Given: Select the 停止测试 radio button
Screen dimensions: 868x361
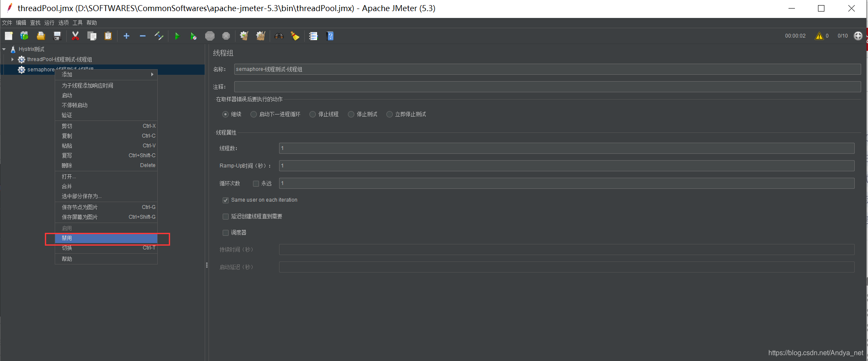Looking at the screenshot, I should (351, 114).
